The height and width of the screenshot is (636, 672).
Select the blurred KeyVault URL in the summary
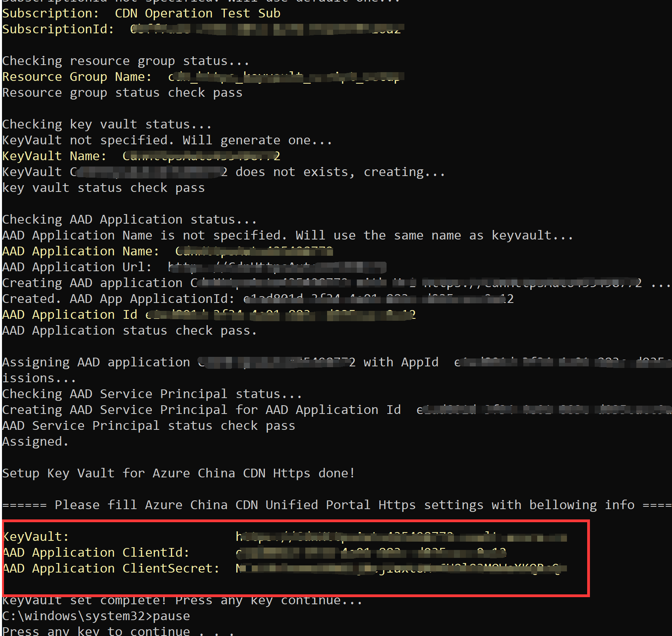(401, 537)
